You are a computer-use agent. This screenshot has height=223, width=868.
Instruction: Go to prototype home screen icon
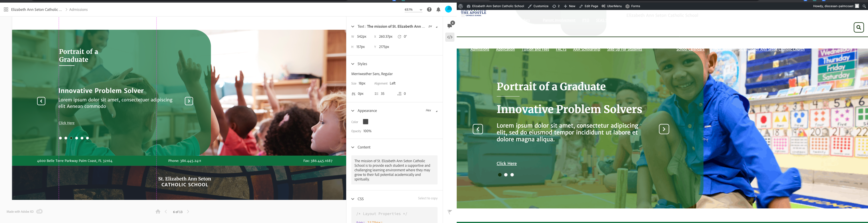(x=158, y=212)
